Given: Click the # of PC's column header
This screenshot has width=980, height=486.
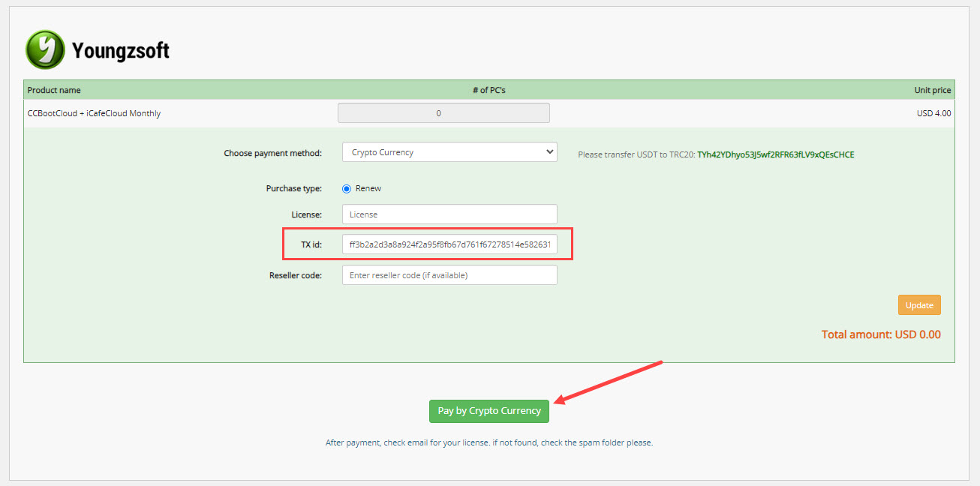Looking at the screenshot, I should (x=488, y=90).
